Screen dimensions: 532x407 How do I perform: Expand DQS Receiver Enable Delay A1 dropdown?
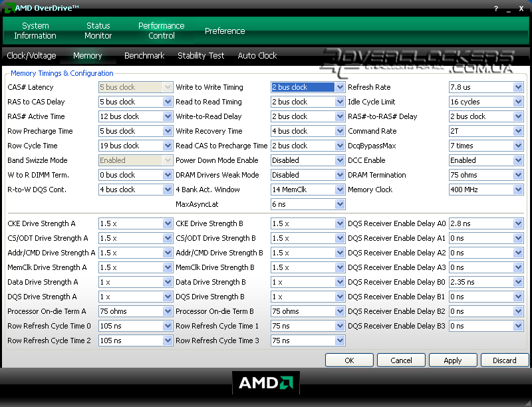click(518, 238)
